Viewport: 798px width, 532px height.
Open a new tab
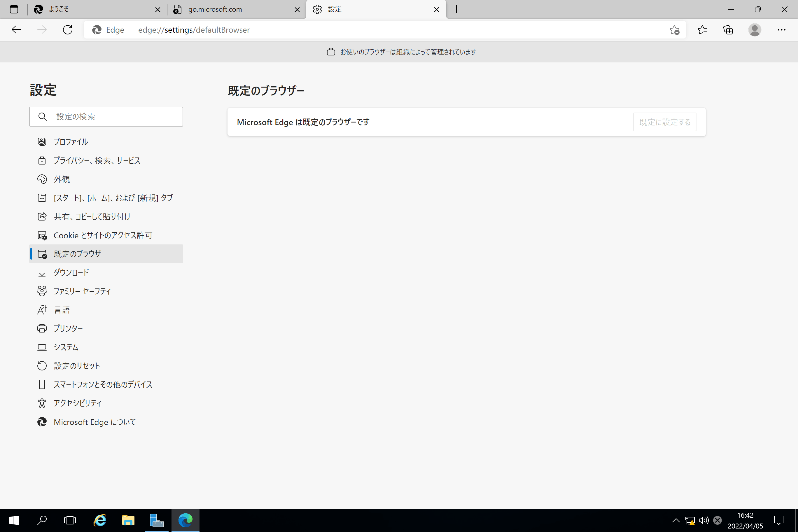[456, 10]
